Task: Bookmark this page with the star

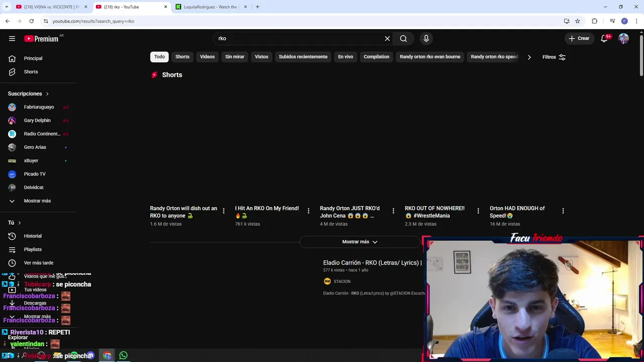Action: click(578, 21)
